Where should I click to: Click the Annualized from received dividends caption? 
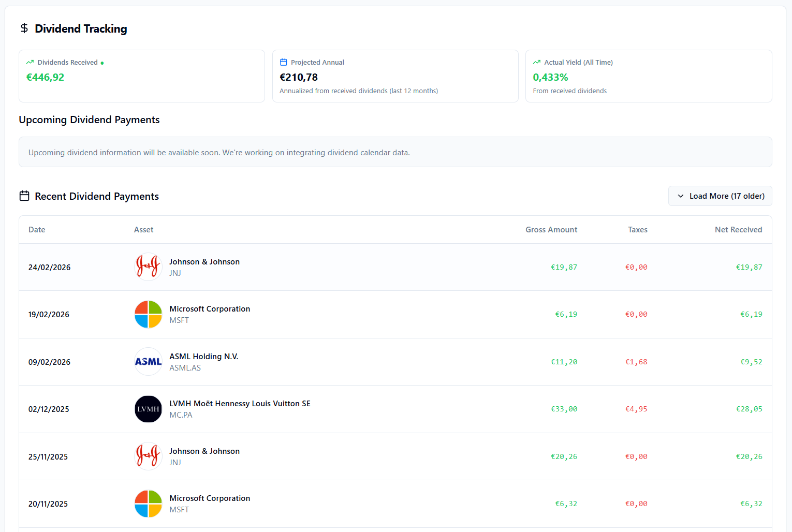point(359,91)
